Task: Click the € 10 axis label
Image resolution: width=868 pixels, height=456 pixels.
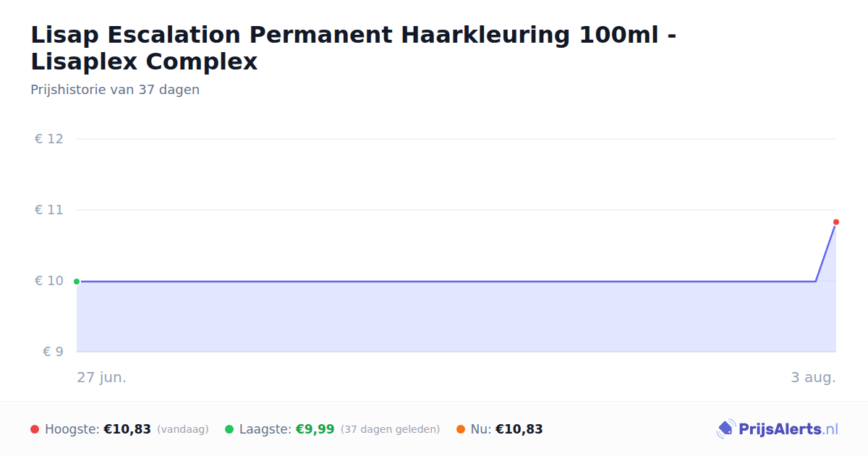Action: coord(48,281)
